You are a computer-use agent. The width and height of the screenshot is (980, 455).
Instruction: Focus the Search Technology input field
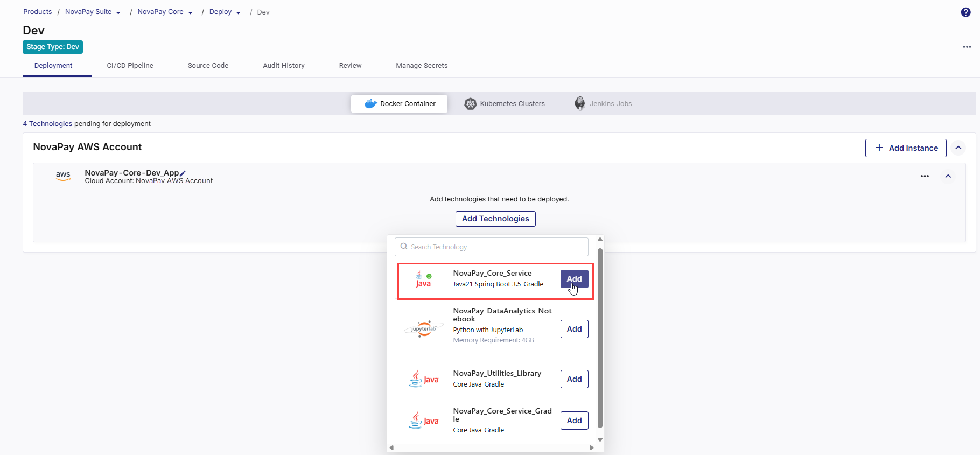click(x=495, y=247)
